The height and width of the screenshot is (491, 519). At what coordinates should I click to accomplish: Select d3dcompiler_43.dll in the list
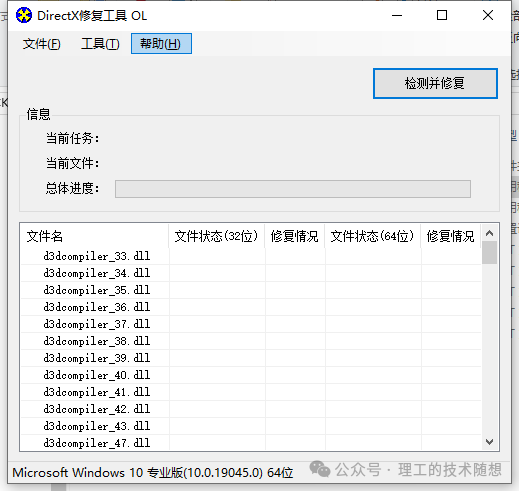[97, 426]
